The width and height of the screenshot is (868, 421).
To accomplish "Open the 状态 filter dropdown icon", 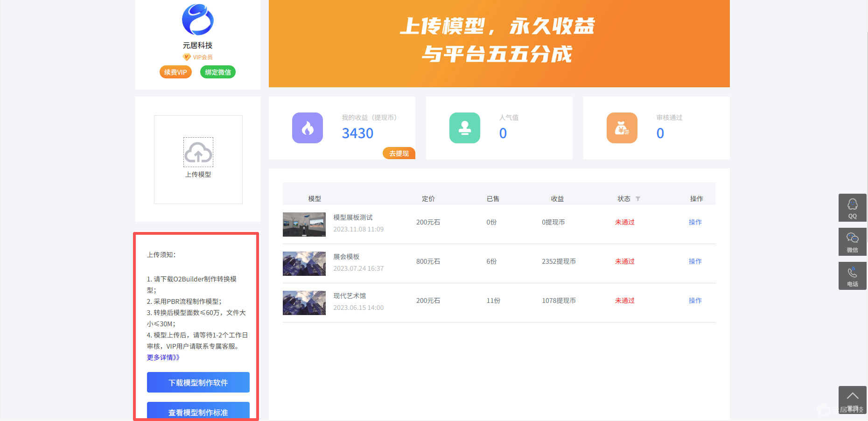I will click(638, 199).
